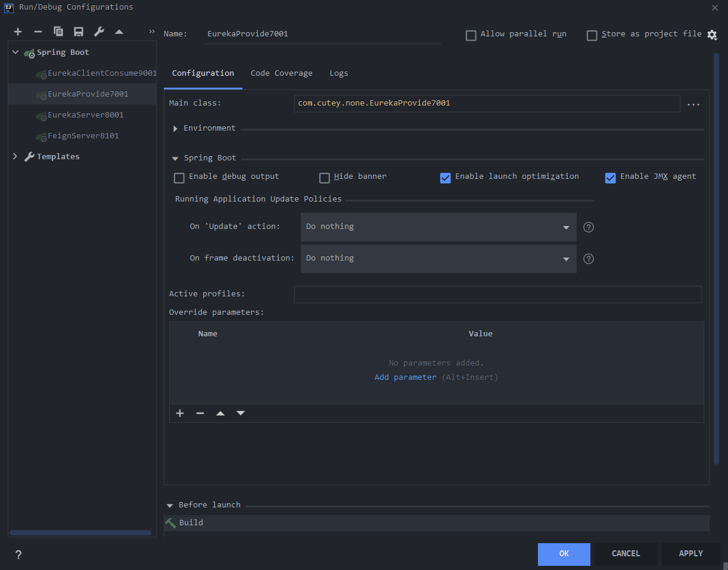The image size is (728, 570).
Task: Close the Run/Debug Configurations dialog
Action: [715, 7]
